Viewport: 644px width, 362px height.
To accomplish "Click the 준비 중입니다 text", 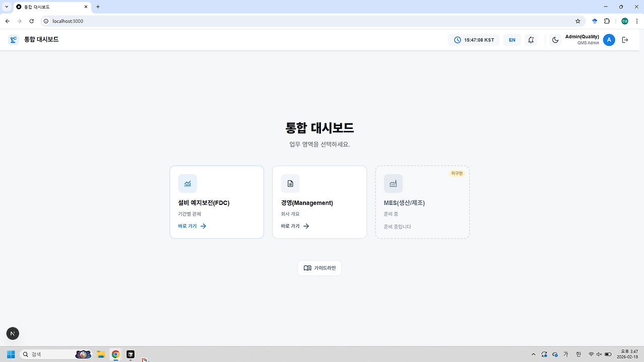I will tap(397, 227).
